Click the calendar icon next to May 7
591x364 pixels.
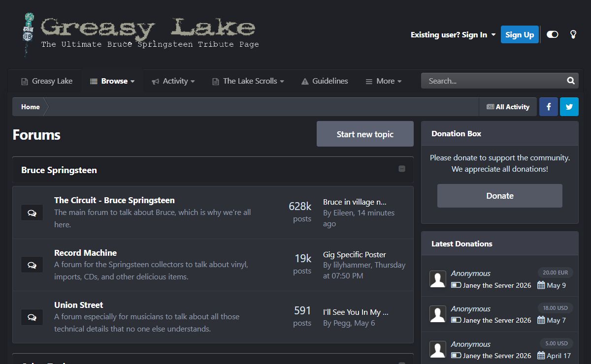(x=541, y=320)
